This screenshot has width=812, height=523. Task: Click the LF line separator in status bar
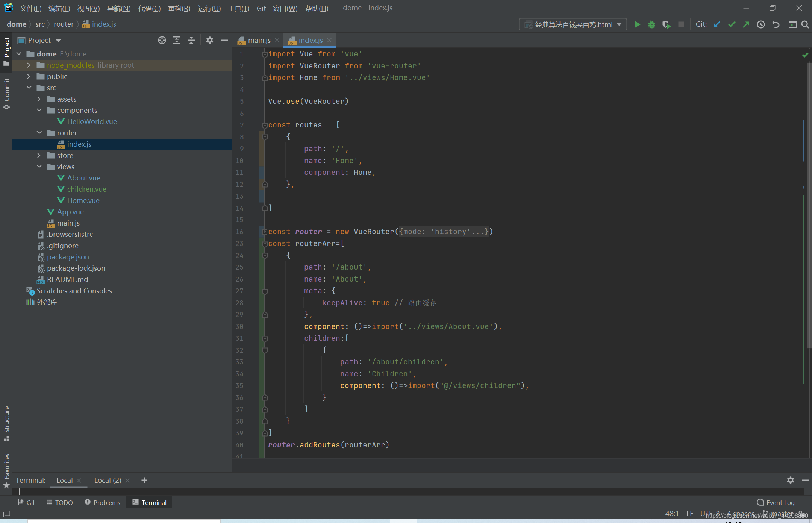click(x=690, y=514)
